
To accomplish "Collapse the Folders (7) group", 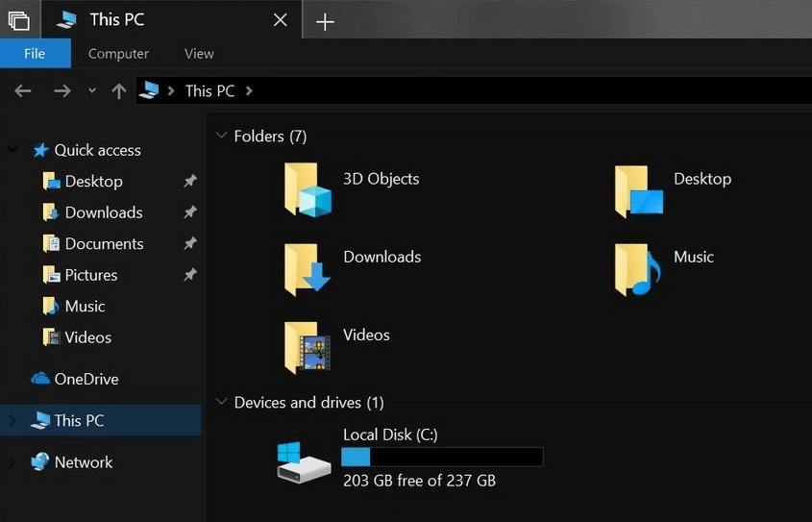I will pyautogui.click(x=222, y=136).
